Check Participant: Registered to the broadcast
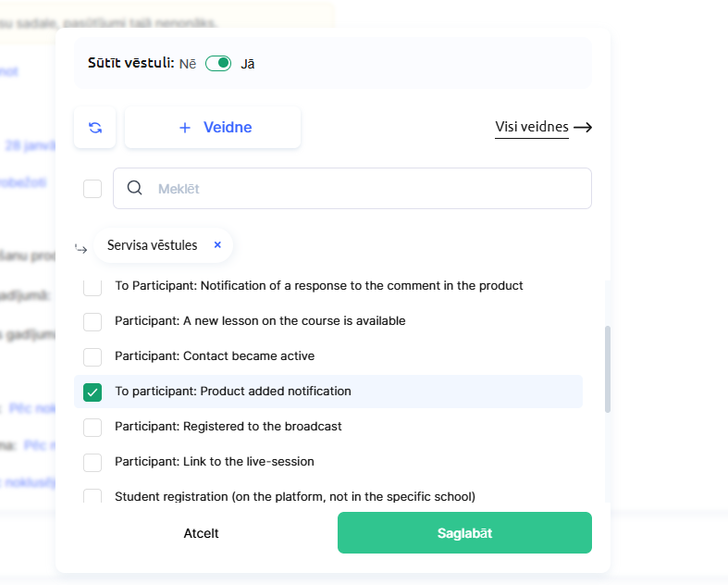Screen dimensions: 728x585 (x=93, y=427)
